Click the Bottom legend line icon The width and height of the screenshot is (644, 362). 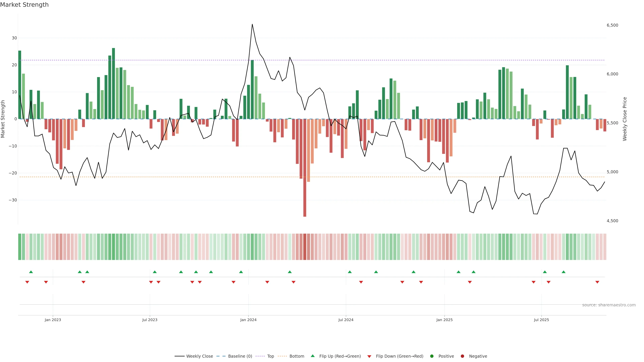point(282,356)
